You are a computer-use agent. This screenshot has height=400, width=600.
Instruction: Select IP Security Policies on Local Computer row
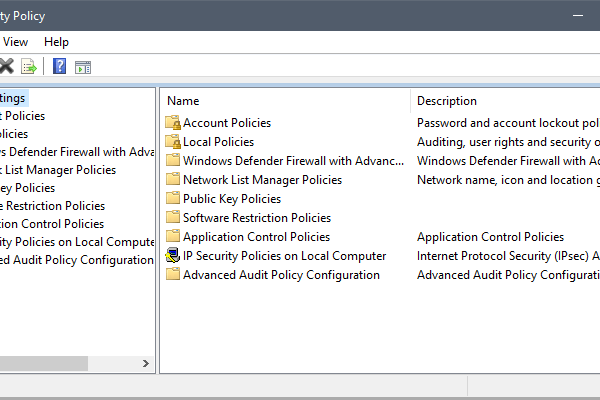[285, 256]
